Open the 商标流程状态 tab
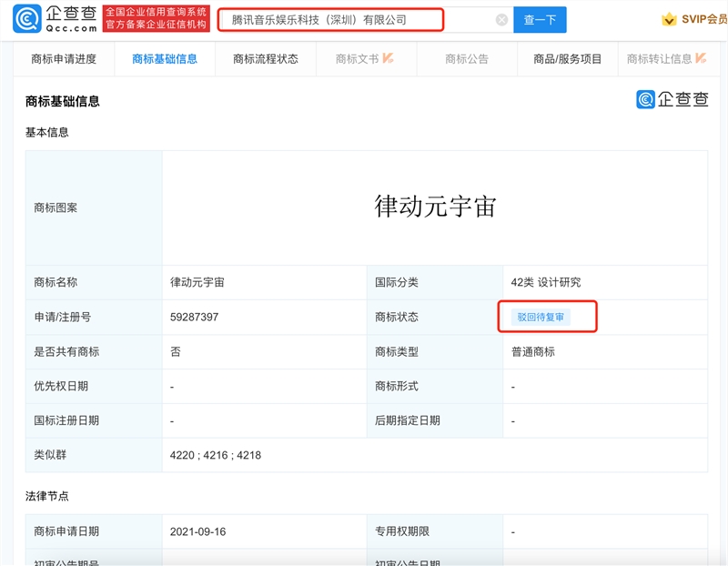The image size is (728, 566). 264,58
